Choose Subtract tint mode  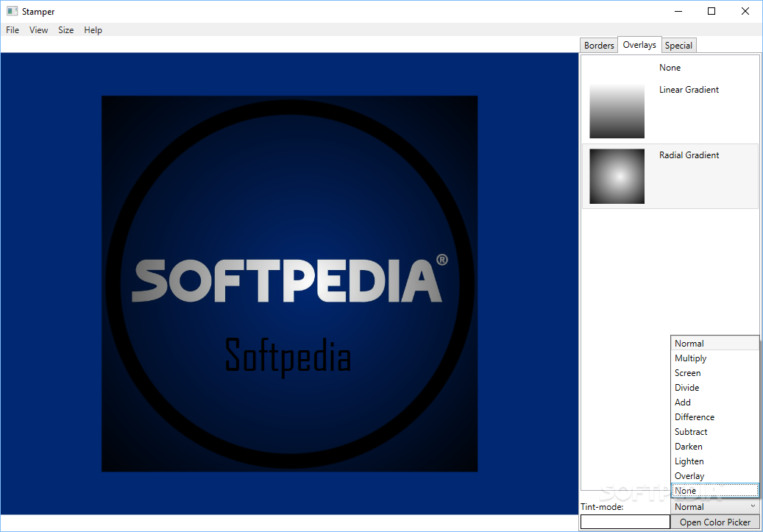pyautogui.click(x=715, y=432)
